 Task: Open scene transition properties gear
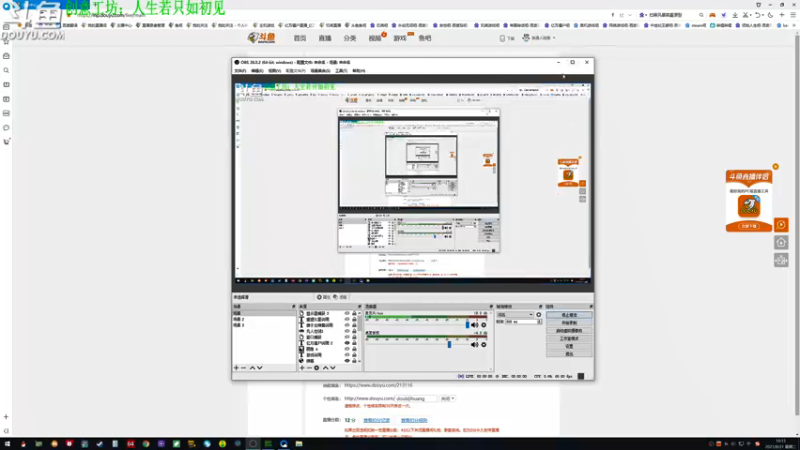[x=539, y=315]
